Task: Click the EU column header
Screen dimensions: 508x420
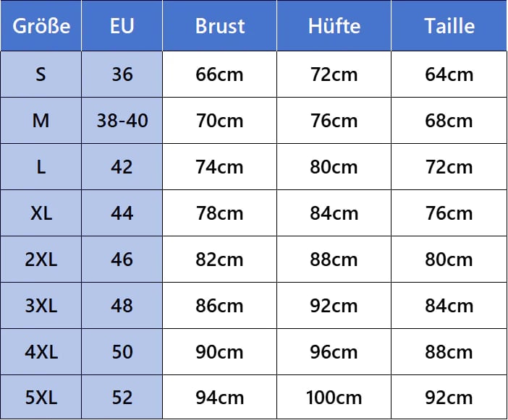Action: pyautogui.click(x=122, y=26)
